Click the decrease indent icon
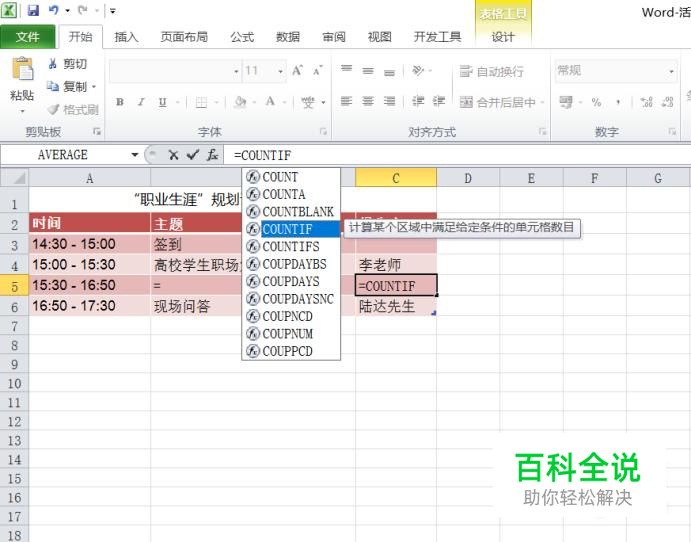This screenshot has width=691, height=542. click(418, 102)
